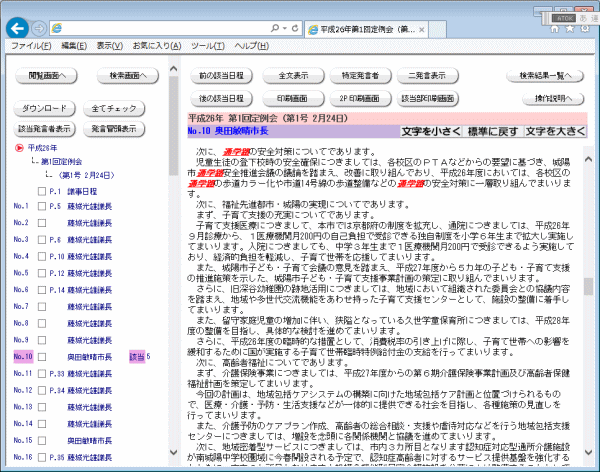Click the text pane scroll up arrow

589,159
